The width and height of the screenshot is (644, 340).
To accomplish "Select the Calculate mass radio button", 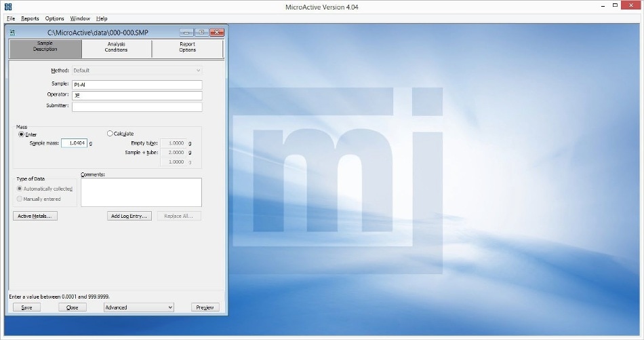I will tap(110, 134).
